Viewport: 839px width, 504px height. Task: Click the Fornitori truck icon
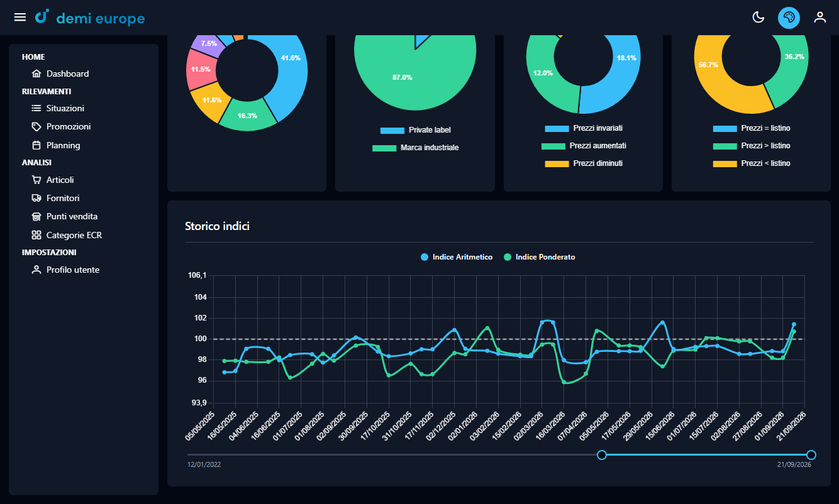(x=36, y=198)
